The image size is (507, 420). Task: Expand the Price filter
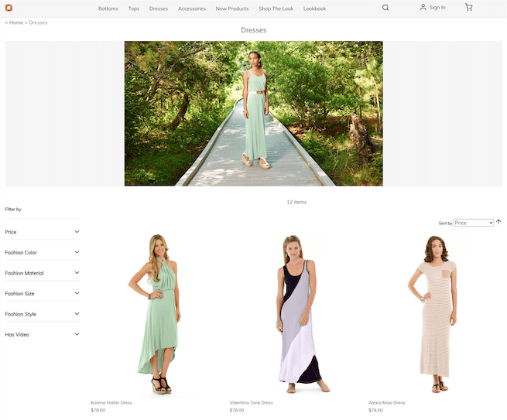(x=43, y=232)
